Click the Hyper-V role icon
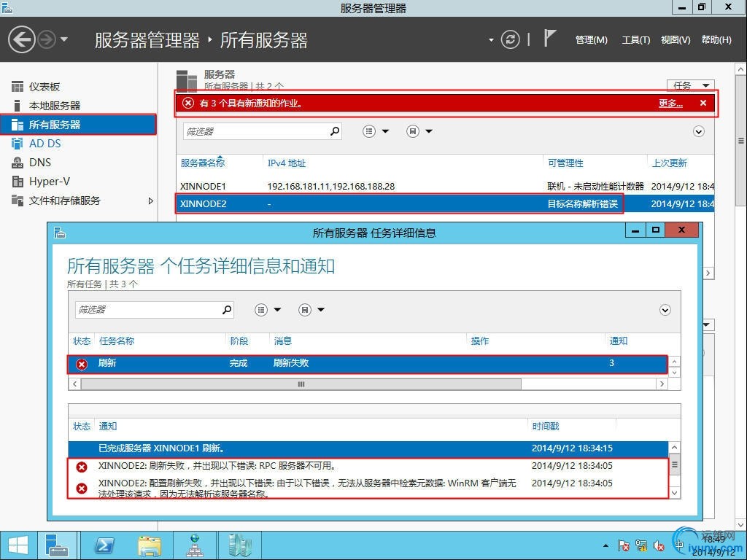Viewport: 747px width, 560px height. (18, 182)
